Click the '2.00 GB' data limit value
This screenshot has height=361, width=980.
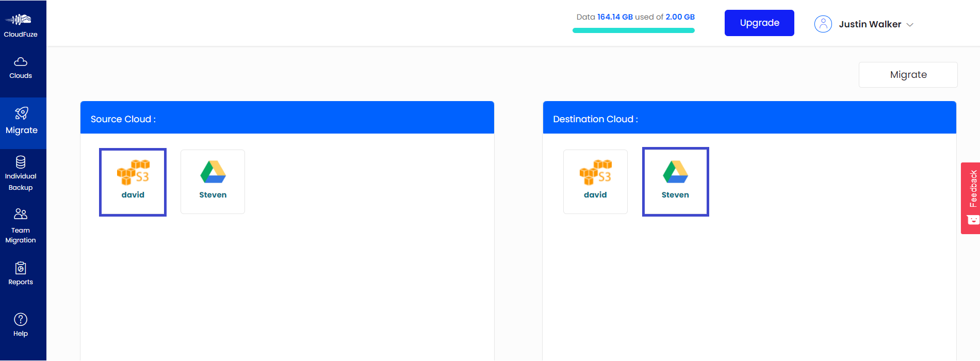coord(680,17)
